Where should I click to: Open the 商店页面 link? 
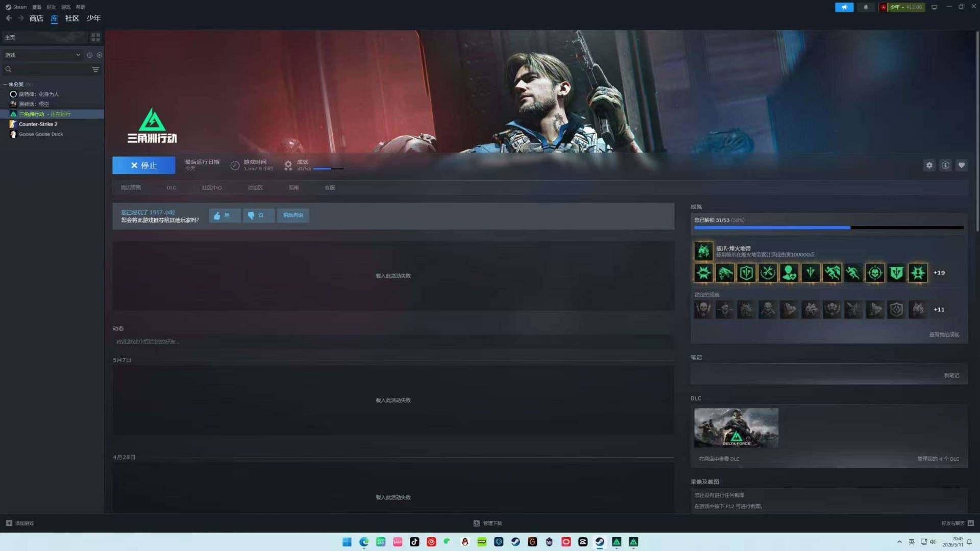[x=131, y=188]
